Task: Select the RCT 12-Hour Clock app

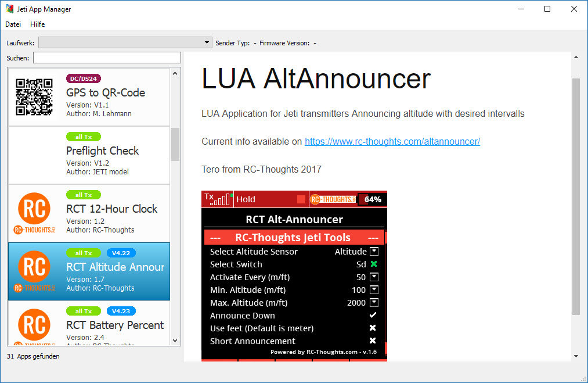Action: click(89, 213)
